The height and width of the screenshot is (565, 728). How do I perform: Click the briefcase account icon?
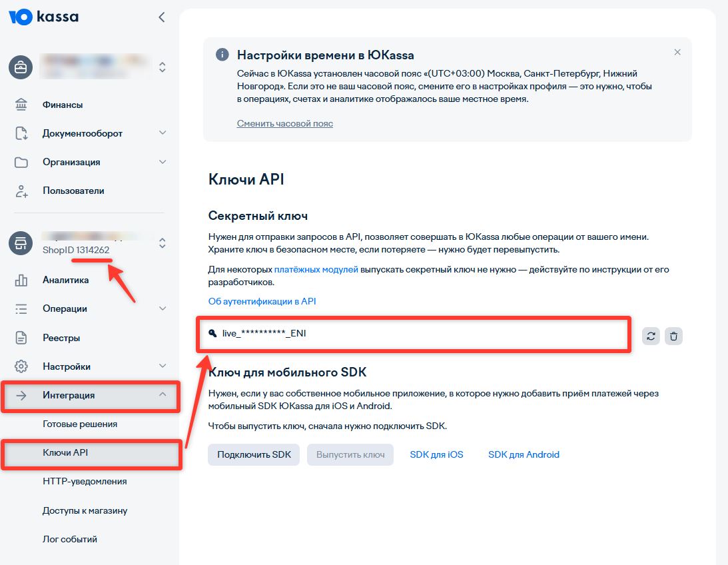[x=21, y=67]
